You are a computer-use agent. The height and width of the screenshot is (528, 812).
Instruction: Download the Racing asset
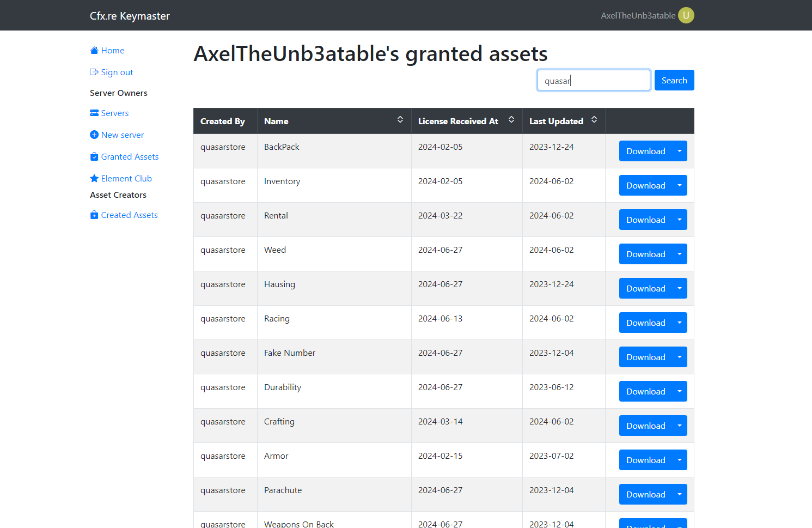[646, 323]
